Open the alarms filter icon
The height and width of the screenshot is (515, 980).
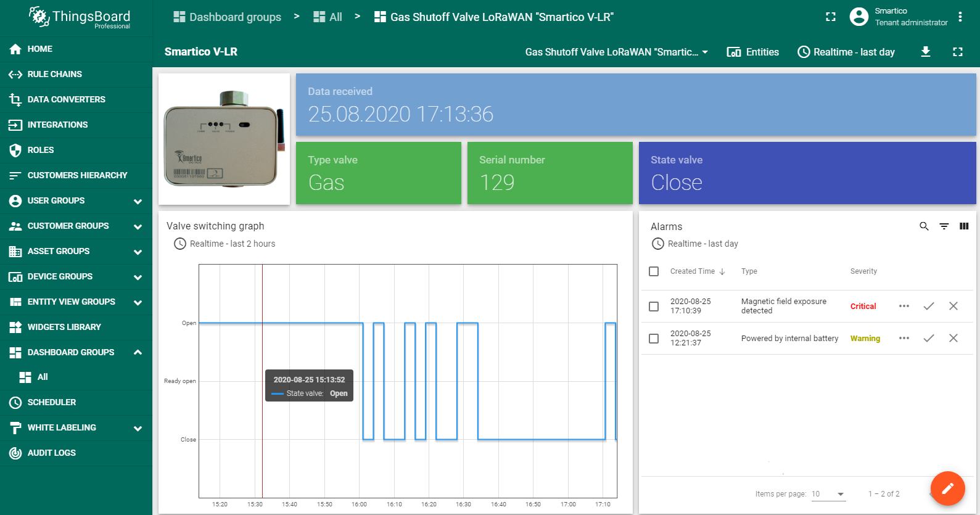click(944, 226)
